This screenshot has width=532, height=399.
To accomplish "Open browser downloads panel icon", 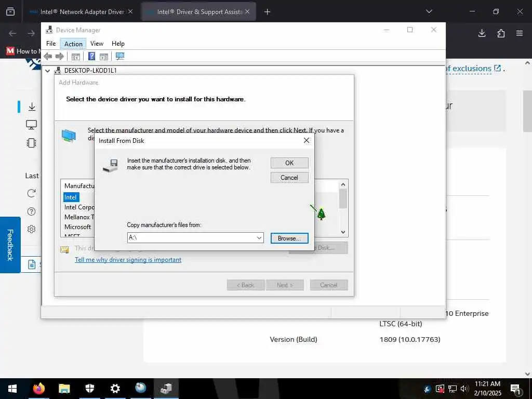I will tap(482, 33).
